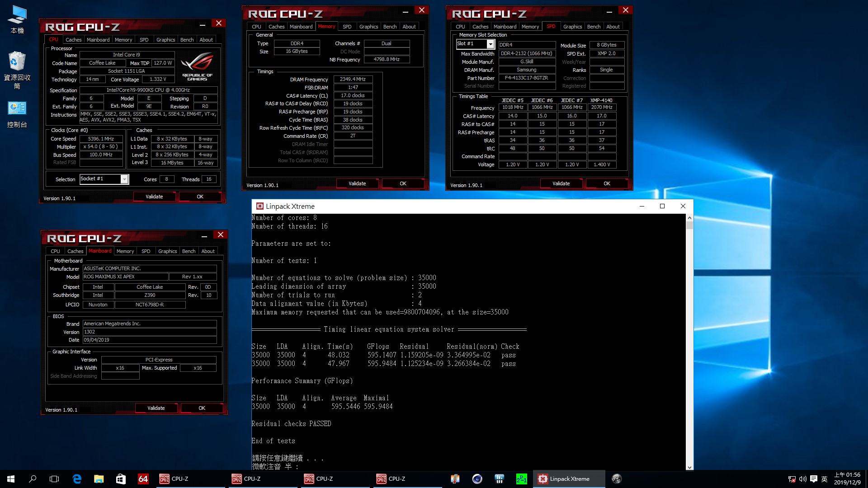The height and width of the screenshot is (488, 868).
Task: Click OK in the SPD window
Action: [607, 183]
